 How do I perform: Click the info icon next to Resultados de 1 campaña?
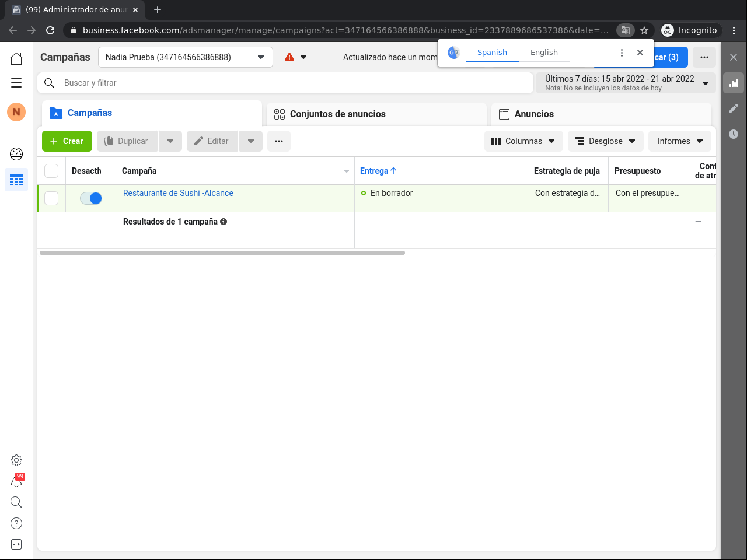click(224, 222)
